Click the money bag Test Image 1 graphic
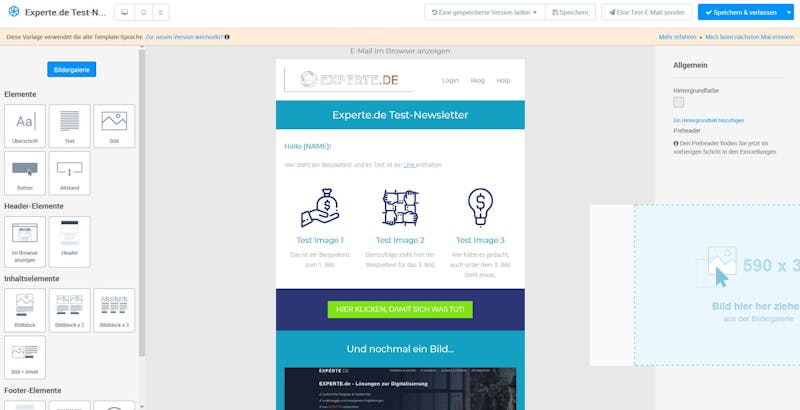800x410 pixels. point(320,208)
